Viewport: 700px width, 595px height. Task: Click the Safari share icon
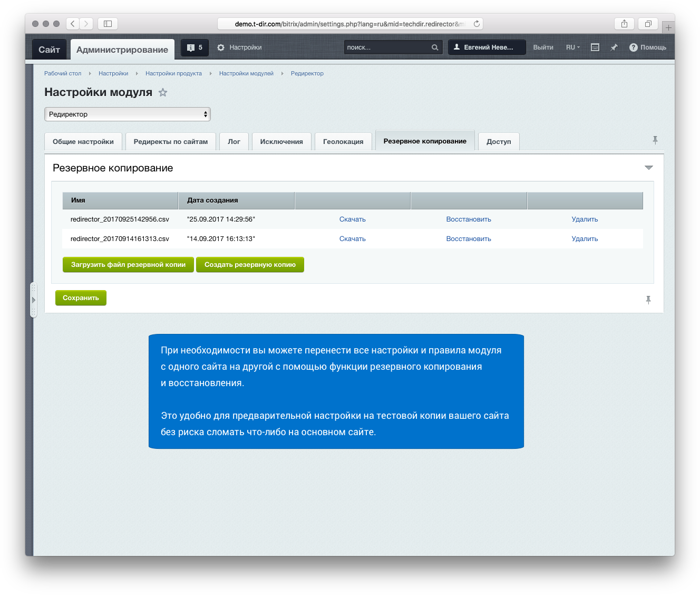click(x=624, y=24)
